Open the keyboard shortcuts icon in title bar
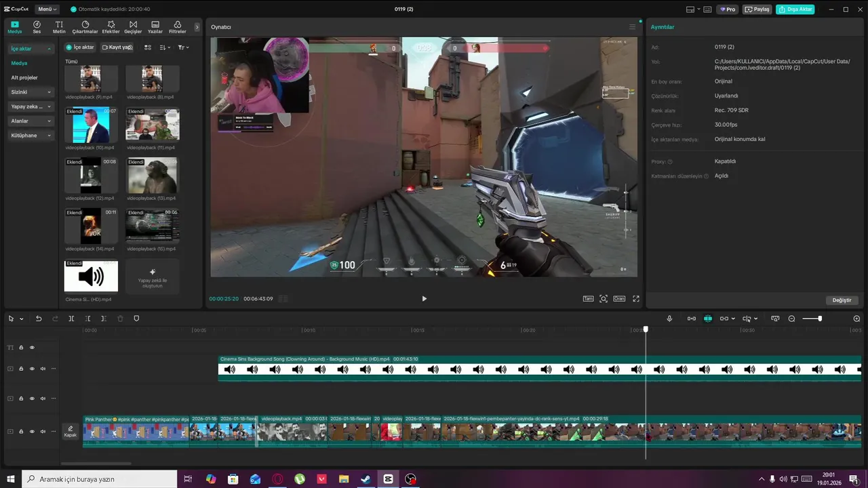This screenshot has height=488, width=868. click(x=707, y=9)
